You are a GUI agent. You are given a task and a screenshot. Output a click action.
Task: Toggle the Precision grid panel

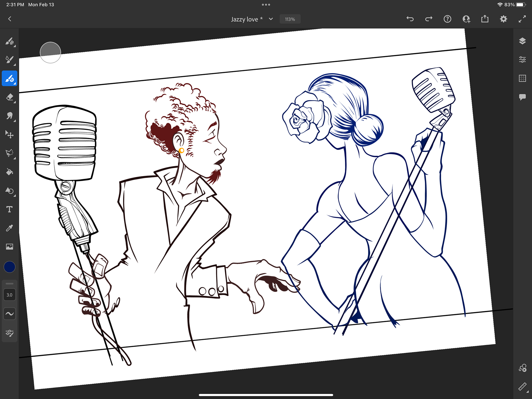pos(522,78)
